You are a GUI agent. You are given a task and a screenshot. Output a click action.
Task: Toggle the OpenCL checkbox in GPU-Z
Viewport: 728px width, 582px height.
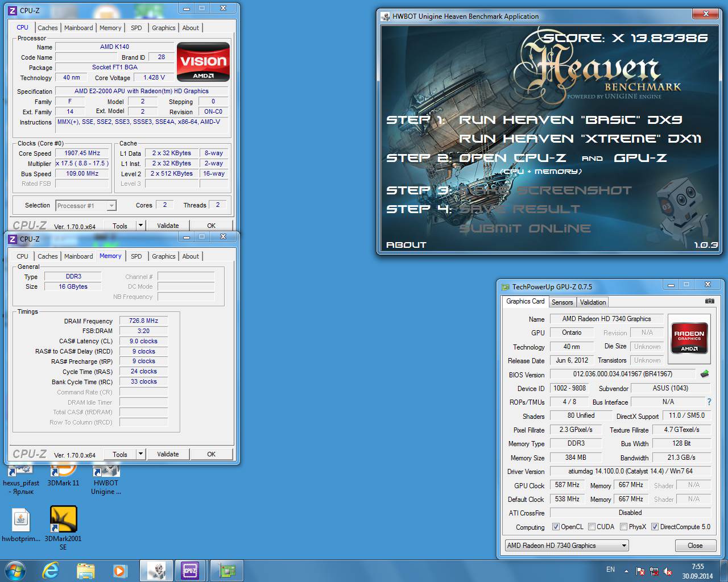[556, 527]
